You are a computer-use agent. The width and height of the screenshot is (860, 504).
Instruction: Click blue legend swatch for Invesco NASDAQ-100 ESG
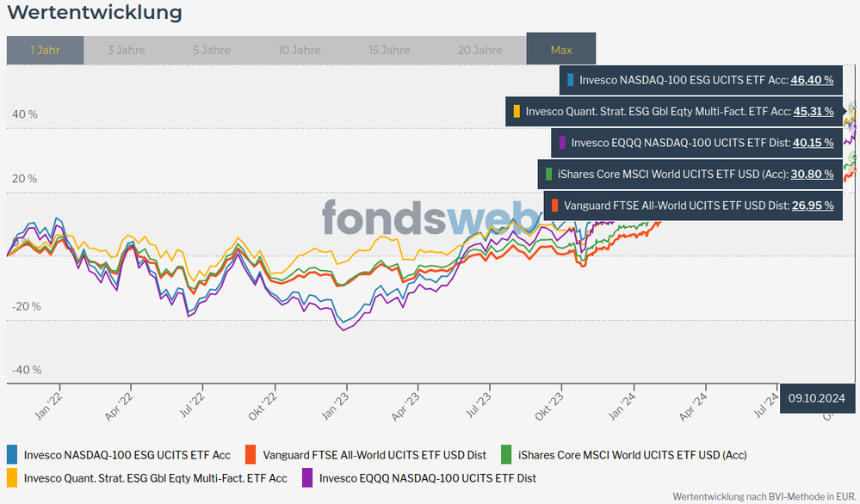click(12, 455)
